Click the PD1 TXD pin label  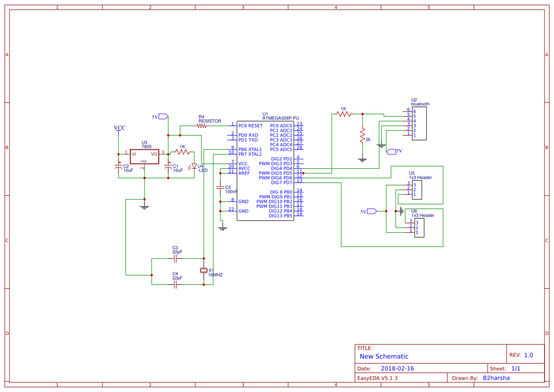(x=248, y=140)
